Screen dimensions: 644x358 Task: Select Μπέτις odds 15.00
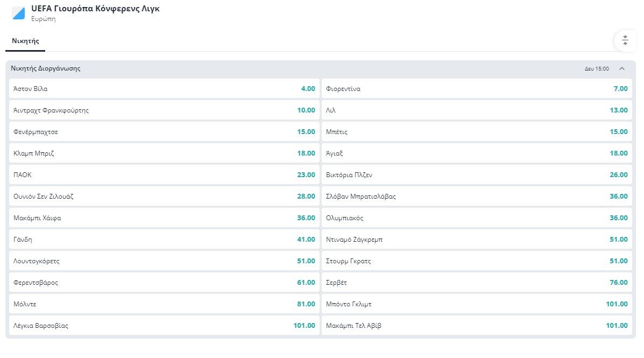click(x=477, y=132)
